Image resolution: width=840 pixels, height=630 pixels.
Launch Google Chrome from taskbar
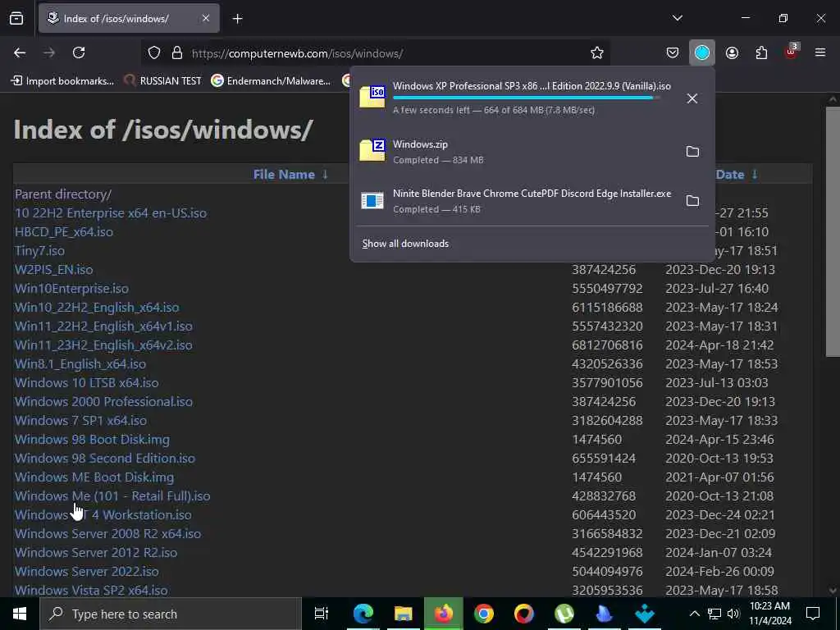click(x=484, y=614)
